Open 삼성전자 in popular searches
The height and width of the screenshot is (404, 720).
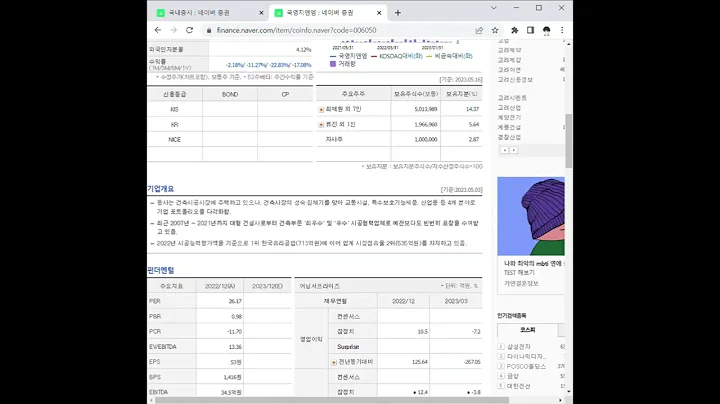click(x=518, y=347)
